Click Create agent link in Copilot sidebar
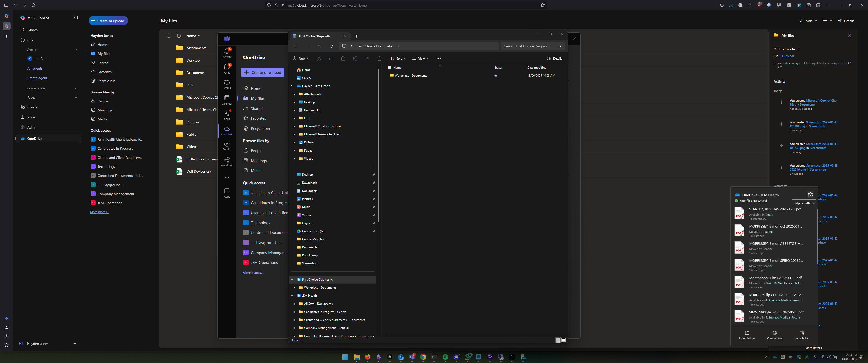Viewport: 868px width, 363px height. (37, 78)
